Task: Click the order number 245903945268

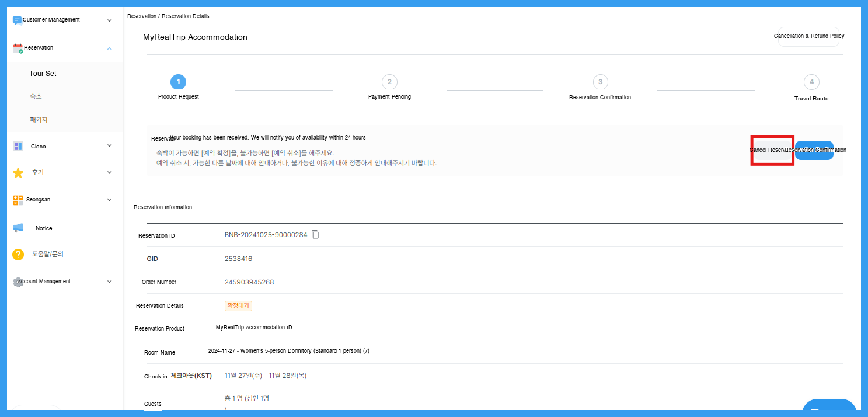Action: (x=249, y=282)
